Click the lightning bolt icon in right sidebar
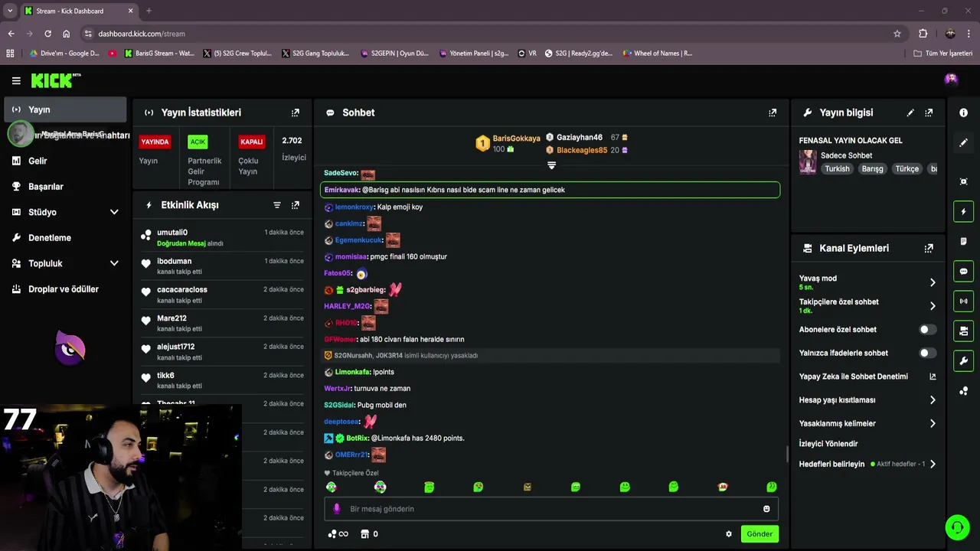The image size is (980, 551). pyautogui.click(x=963, y=212)
